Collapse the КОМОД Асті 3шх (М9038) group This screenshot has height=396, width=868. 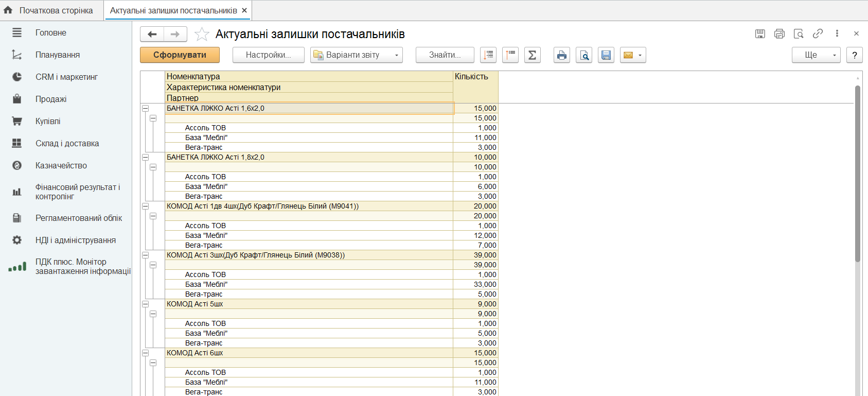[x=146, y=255]
